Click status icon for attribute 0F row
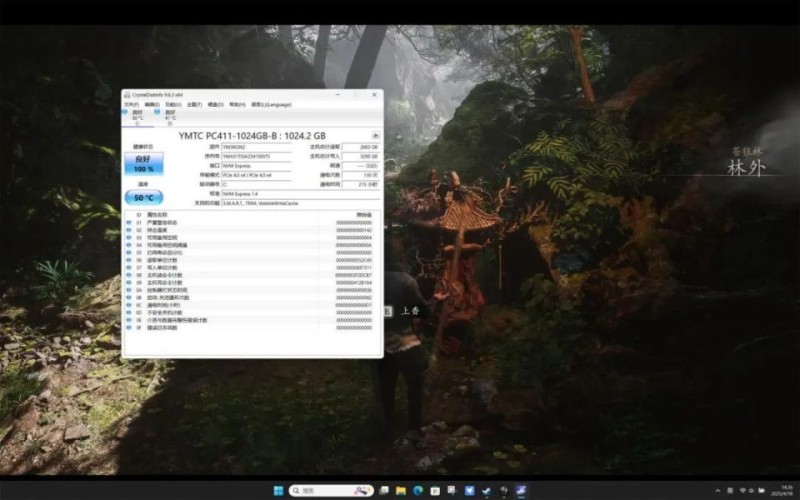 pos(127,327)
